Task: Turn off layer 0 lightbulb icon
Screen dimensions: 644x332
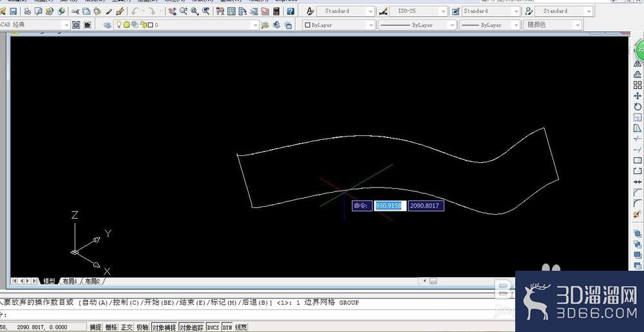Action: pos(119,25)
